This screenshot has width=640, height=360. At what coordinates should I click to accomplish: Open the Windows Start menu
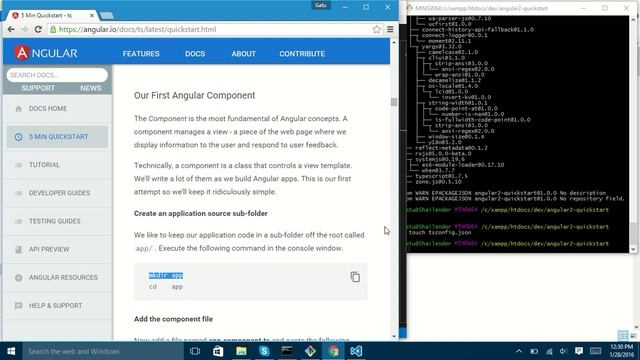pyautogui.click(x=11, y=351)
